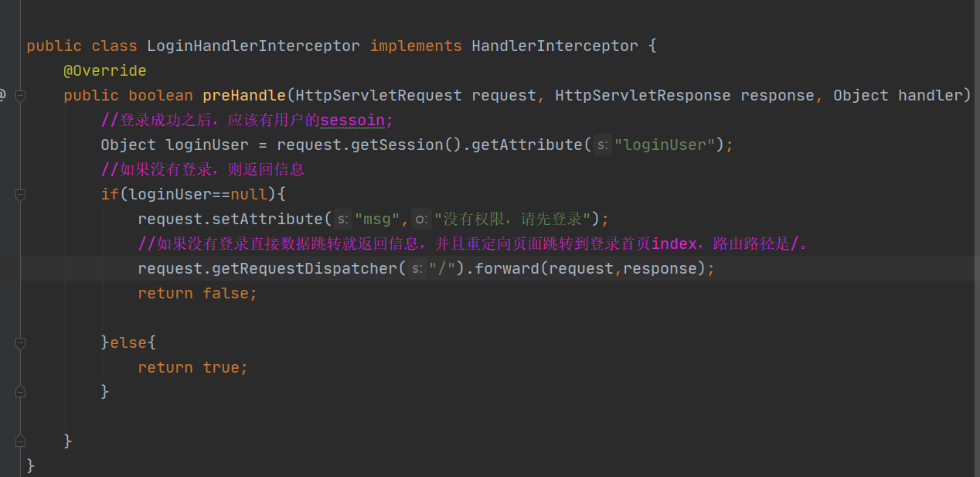Select the HandlerInterceptor interface name
980x477 pixels.
coord(555,46)
